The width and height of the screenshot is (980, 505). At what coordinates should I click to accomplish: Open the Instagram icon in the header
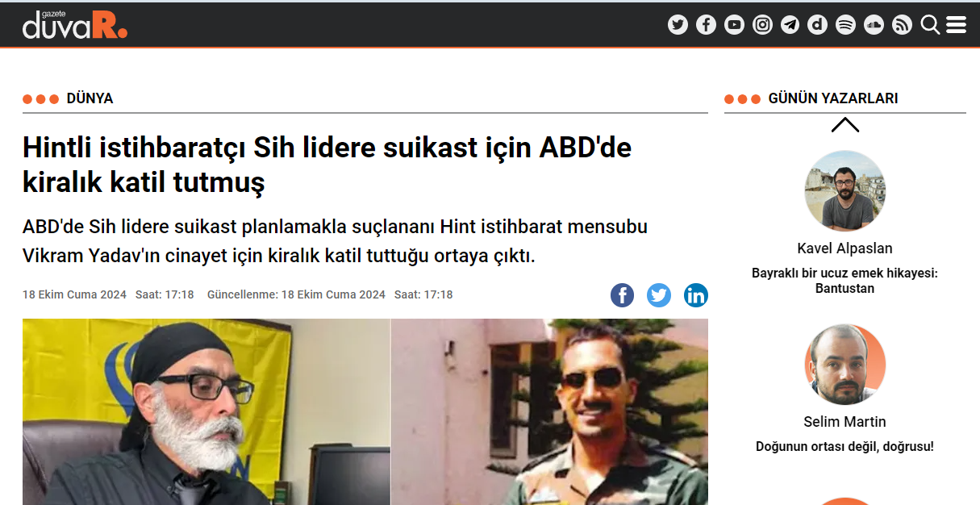tap(762, 25)
